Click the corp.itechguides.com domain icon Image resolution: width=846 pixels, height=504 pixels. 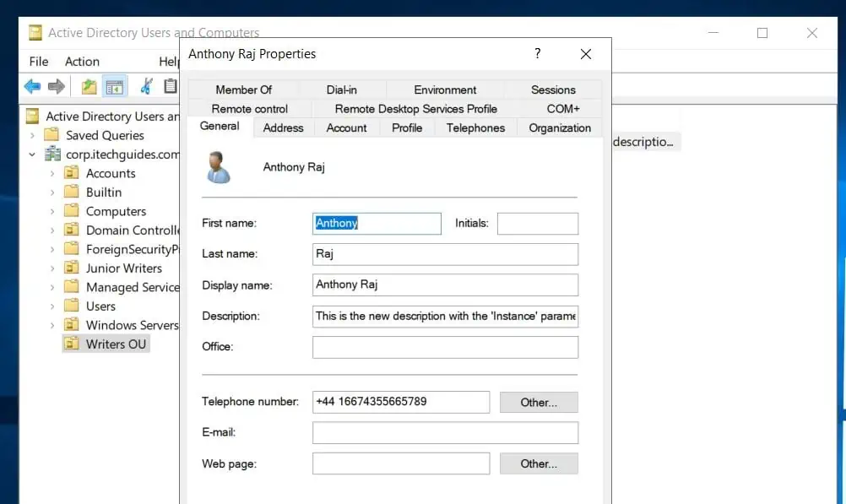click(x=52, y=154)
